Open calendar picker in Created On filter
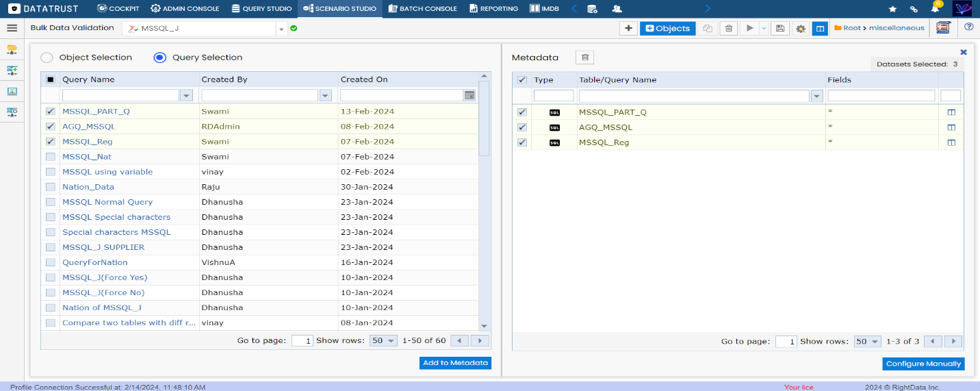This screenshot has width=980, height=391. coord(469,95)
